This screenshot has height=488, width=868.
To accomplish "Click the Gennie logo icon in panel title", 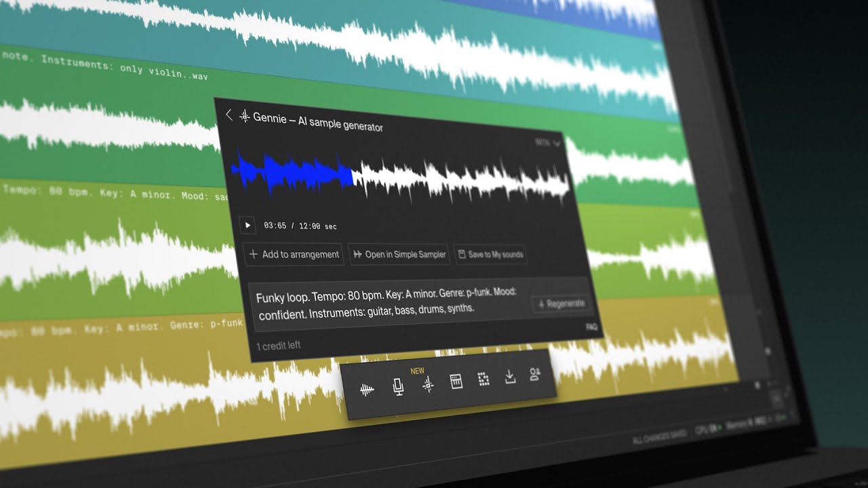I will (x=245, y=117).
